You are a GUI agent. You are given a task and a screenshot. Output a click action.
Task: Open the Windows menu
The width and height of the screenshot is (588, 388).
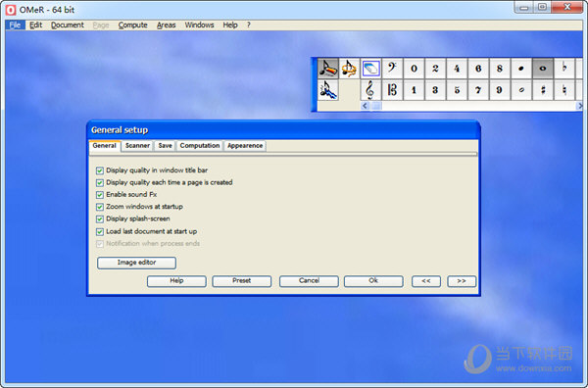click(199, 25)
